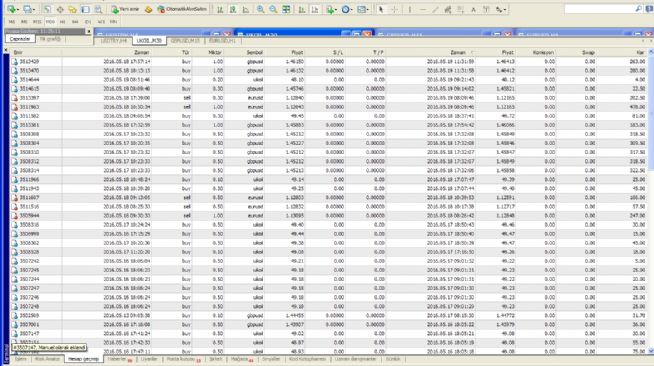Viewport: 654px width, 366px height.
Task: Select the horizontal line tool
Action: [423, 9]
